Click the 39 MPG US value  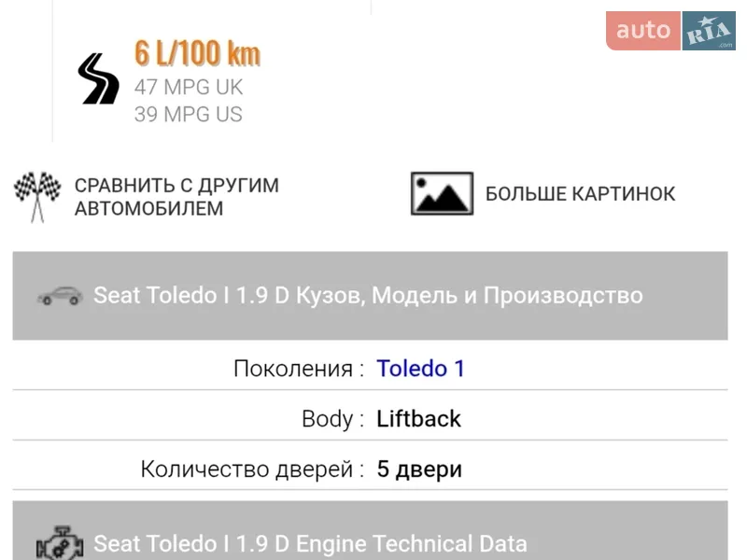click(188, 114)
